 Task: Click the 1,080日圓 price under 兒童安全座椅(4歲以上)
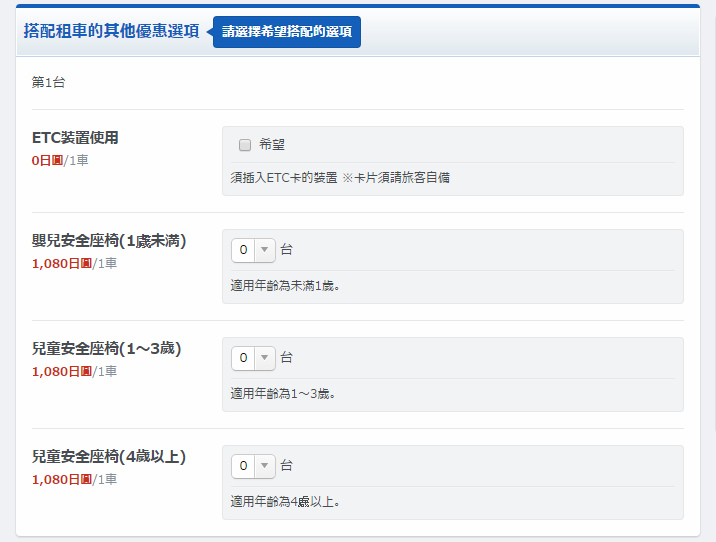point(62,479)
